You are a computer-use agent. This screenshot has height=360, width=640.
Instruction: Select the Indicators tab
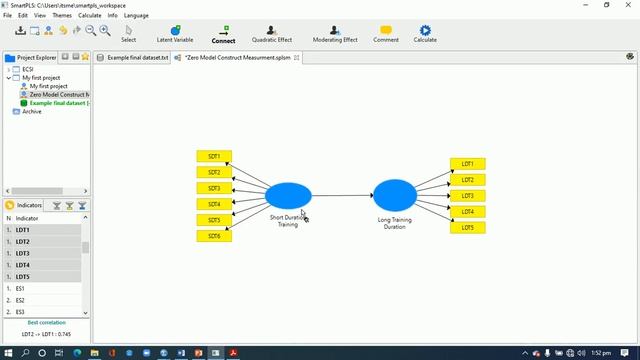tap(24, 205)
